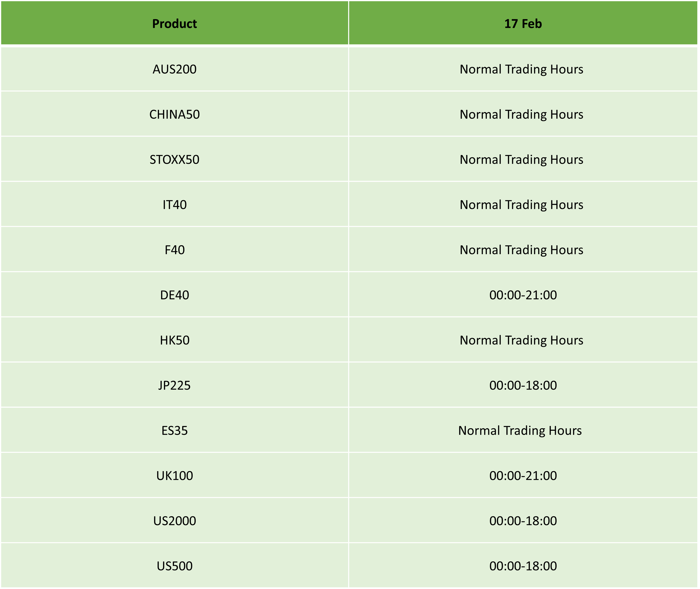
Task: Select the STOXX50 product cell
Action: tap(175, 159)
